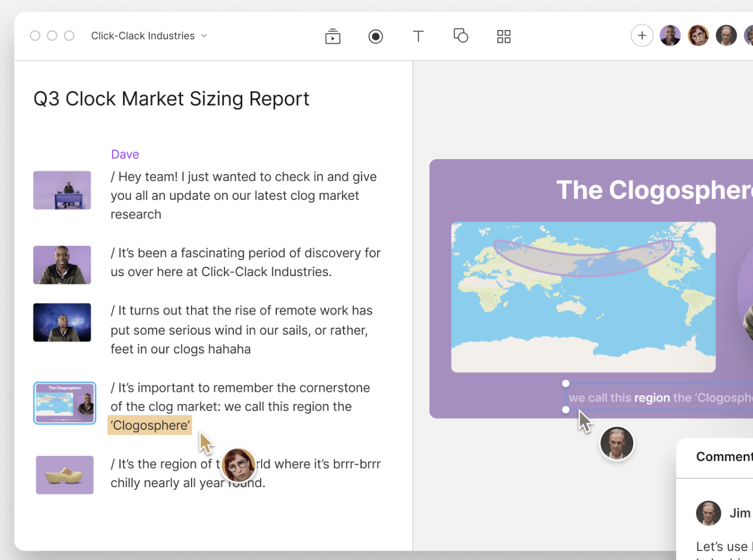The image size is (753, 560).
Task: Click the plus button to add collaborator
Action: tap(642, 36)
